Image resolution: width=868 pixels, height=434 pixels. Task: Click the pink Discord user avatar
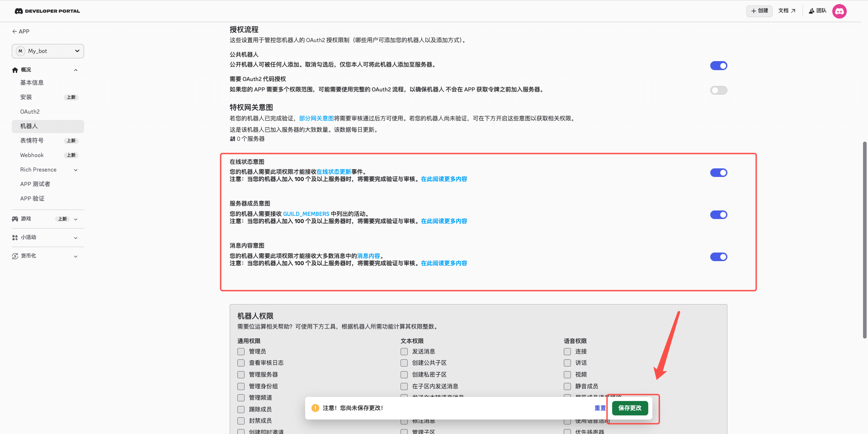tap(839, 11)
